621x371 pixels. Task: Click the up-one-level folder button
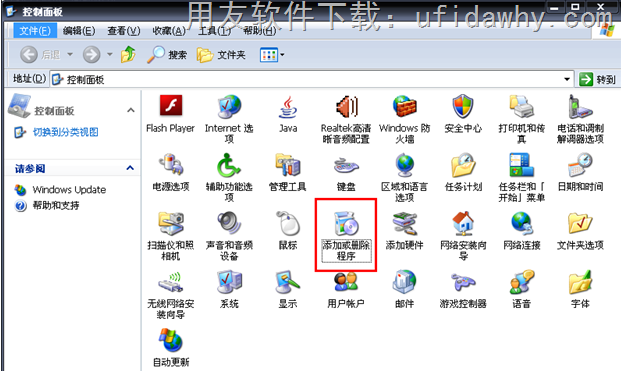click(x=128, y=55)
